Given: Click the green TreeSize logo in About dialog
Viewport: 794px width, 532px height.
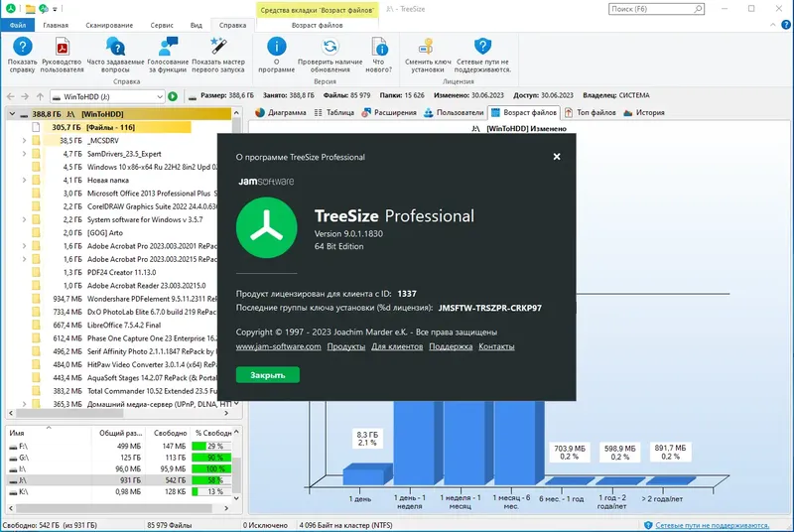Looking at the screenshot, I should (x=266, y=227).
